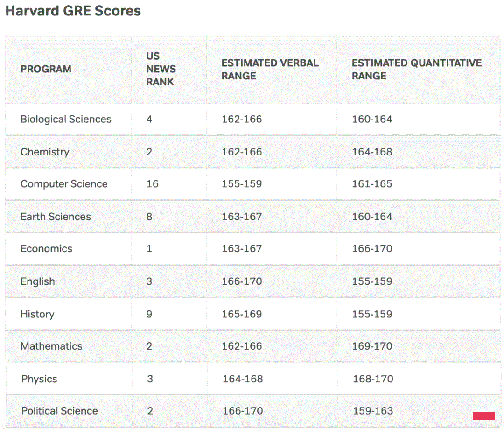Click rank "8" in the Earth Sciences row
Screen dimensions: 504x429
(x=149, y=217)
